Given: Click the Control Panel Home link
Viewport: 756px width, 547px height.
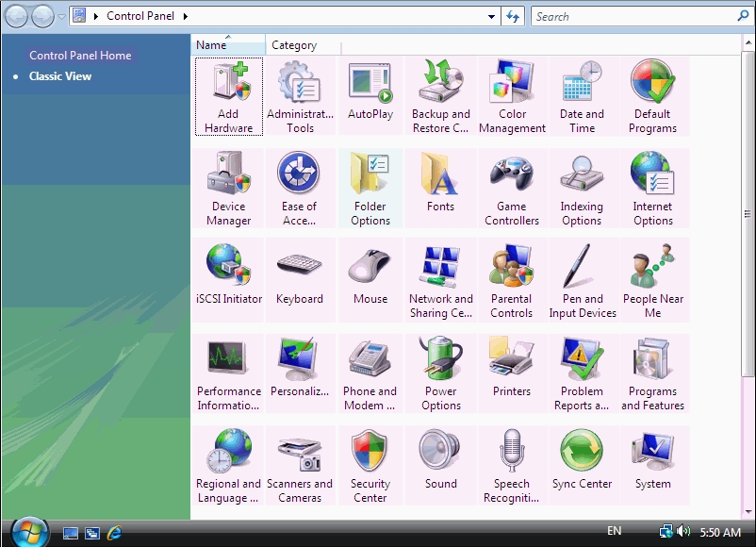Looking at the screenshot, I should click(80, 56).
